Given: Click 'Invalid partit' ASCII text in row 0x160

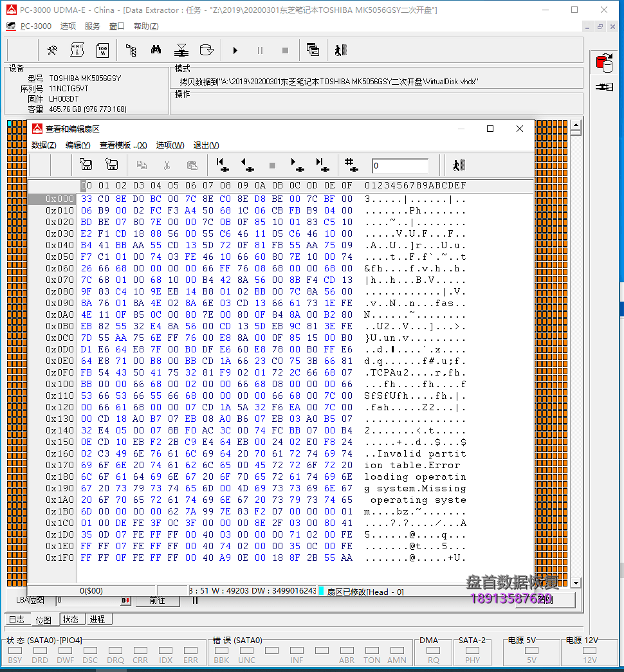Looking at the screenshot, I should coord(421,453).
